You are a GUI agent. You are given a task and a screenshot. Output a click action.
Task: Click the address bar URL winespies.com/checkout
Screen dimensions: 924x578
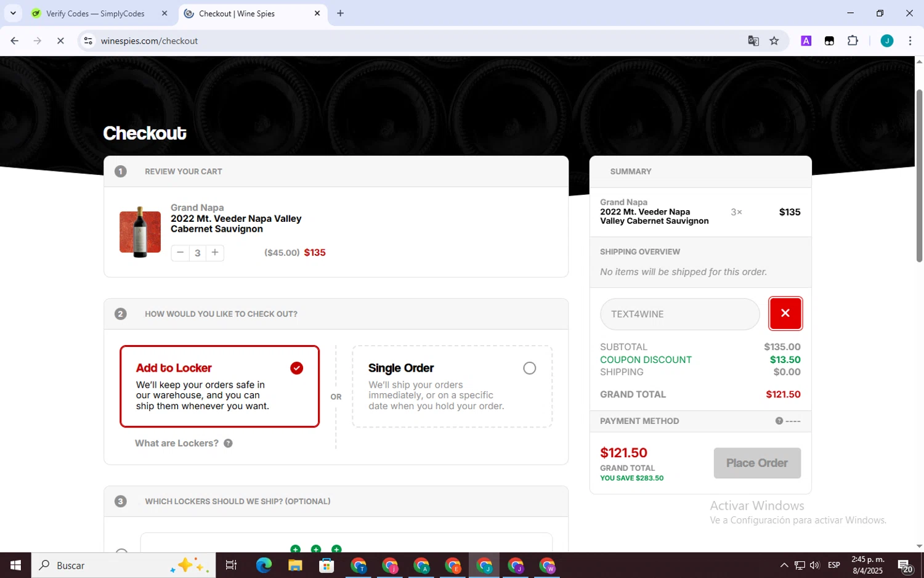149,41
